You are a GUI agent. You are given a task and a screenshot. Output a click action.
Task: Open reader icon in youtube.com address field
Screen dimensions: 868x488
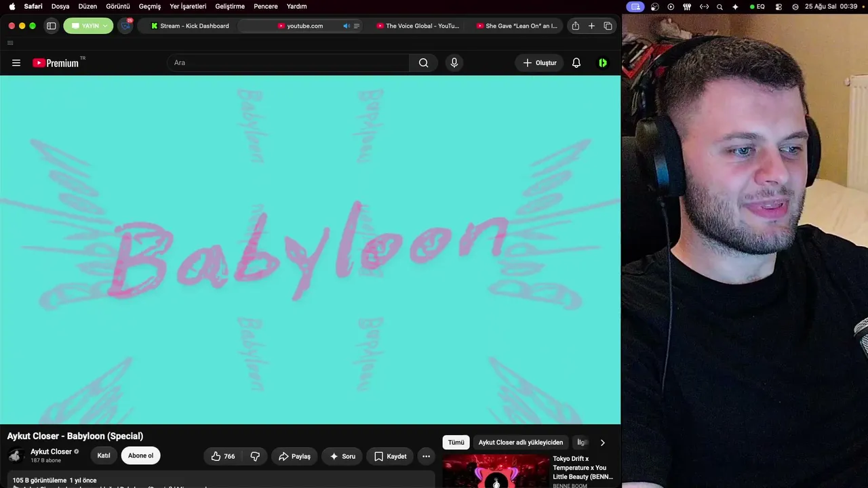coord(357,26)
